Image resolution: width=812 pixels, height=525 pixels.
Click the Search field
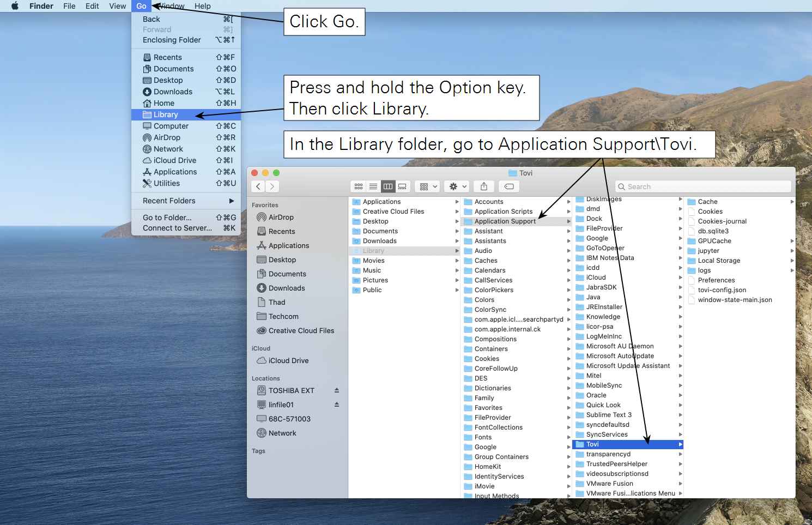[x=703, y=186]
